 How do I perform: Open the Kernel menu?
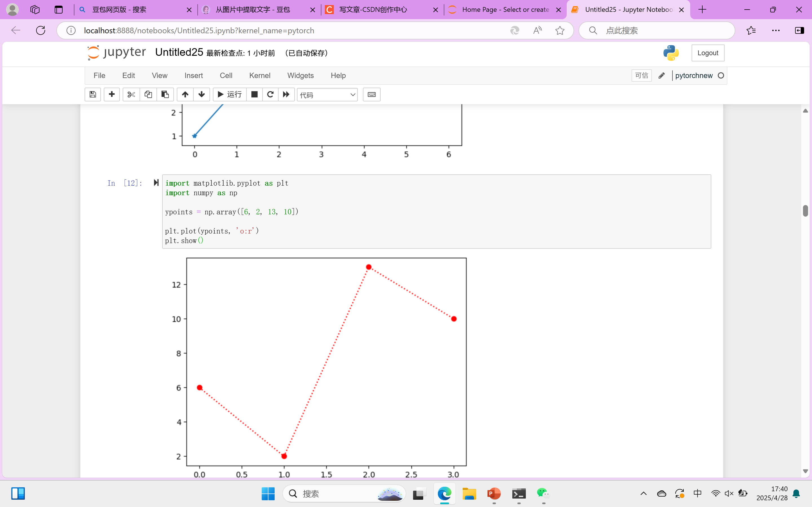tap(259, 75)
